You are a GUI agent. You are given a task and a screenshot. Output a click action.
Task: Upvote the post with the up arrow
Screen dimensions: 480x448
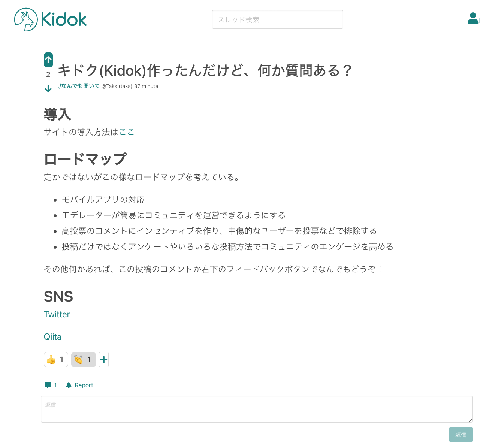[x=48, y=59]
